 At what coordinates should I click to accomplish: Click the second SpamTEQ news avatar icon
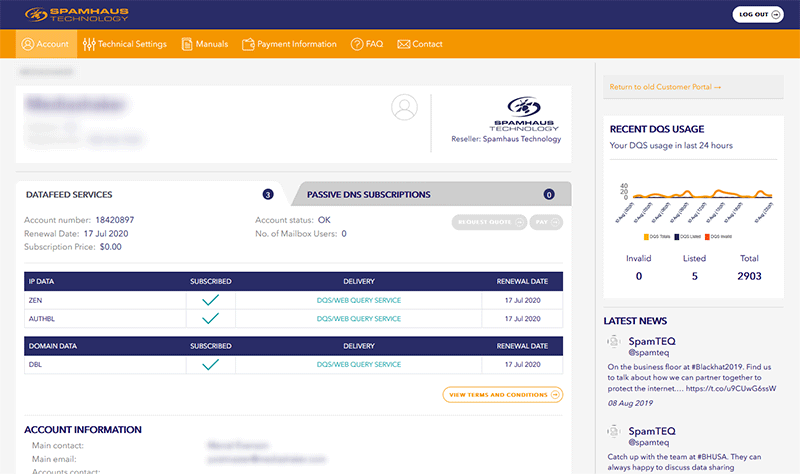(614, 431)
